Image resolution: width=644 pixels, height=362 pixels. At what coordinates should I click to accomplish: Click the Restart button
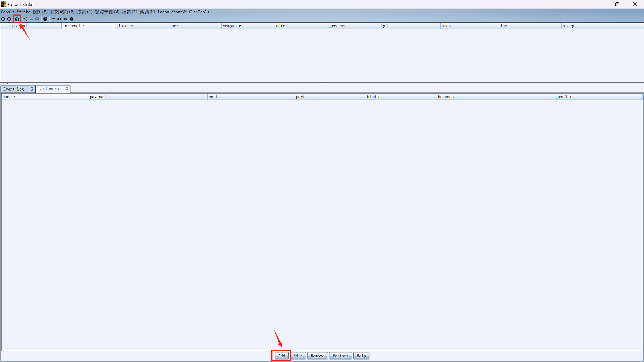click(x=340, y=356)
